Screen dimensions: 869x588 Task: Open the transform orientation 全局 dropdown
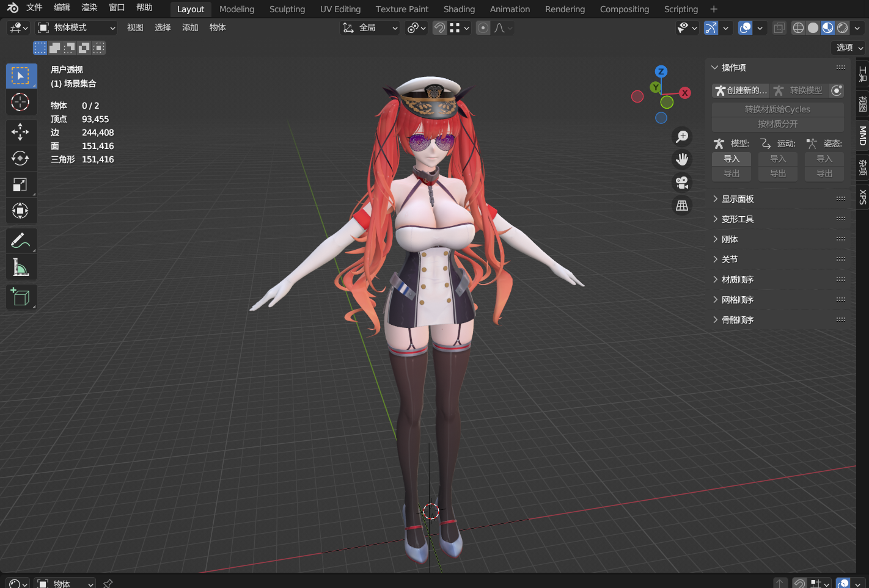tap(370, 28)
